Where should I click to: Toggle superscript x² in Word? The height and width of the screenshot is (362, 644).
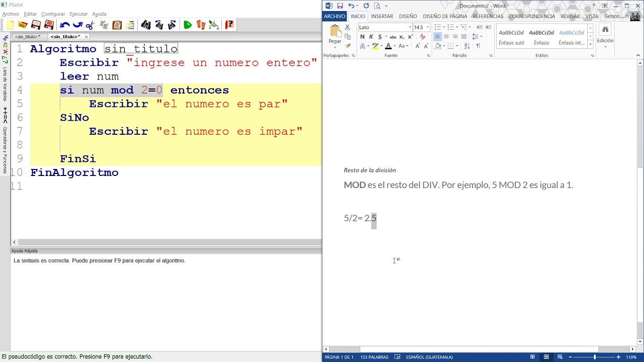(x=411, y=37)
